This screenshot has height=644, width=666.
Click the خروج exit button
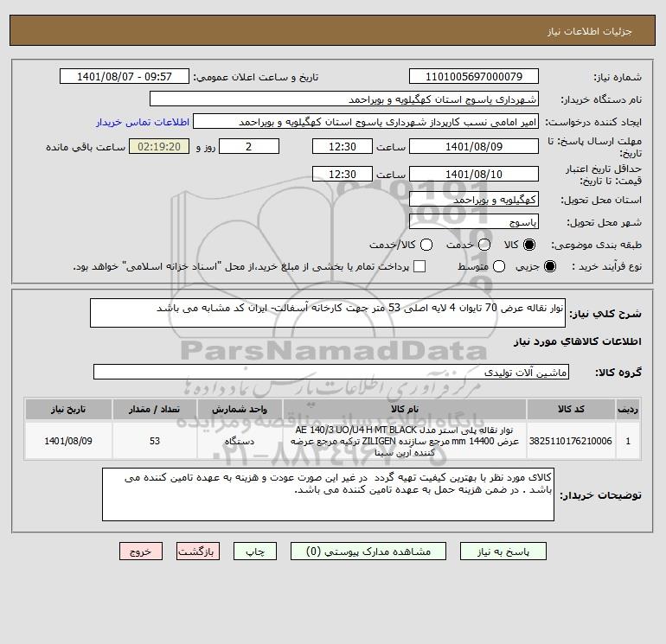[x=141, y=552]
